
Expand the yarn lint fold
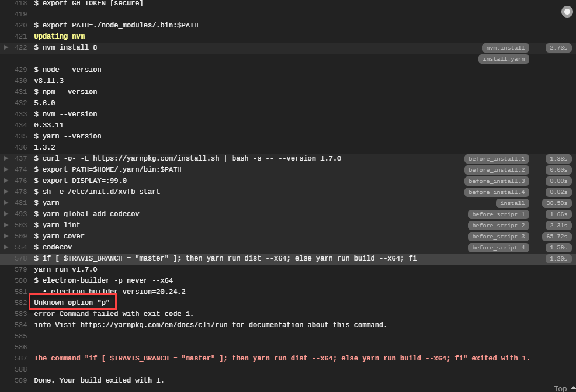coord(6,225)
